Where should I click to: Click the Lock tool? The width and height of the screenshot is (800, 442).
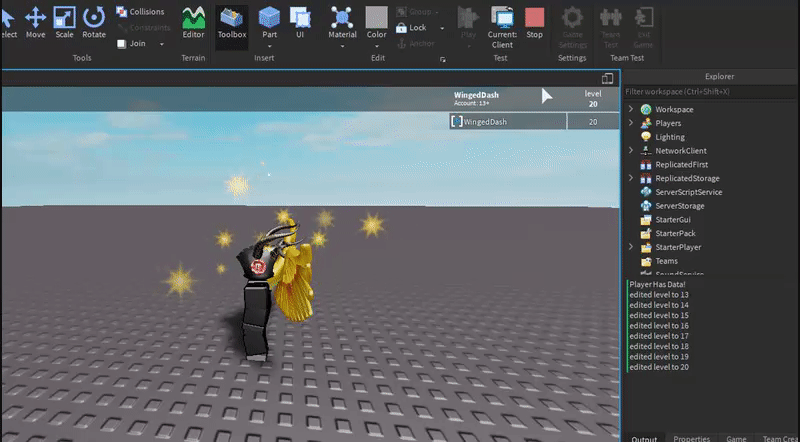pos(411,28)
